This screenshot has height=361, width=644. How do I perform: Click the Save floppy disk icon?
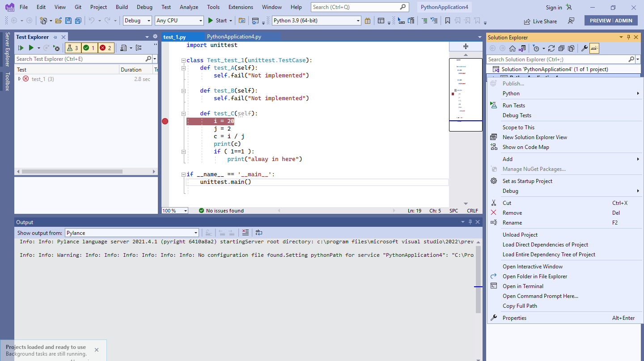[x=68, y=21]
